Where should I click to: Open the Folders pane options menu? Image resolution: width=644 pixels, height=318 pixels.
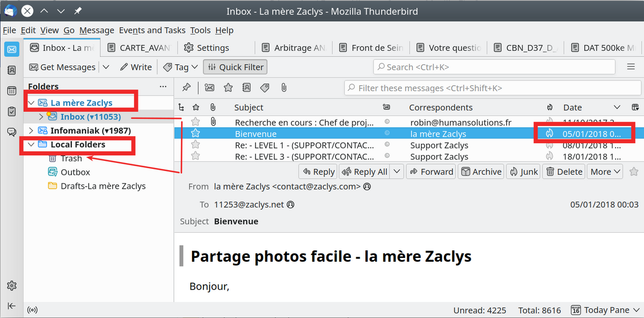(163, 86)
